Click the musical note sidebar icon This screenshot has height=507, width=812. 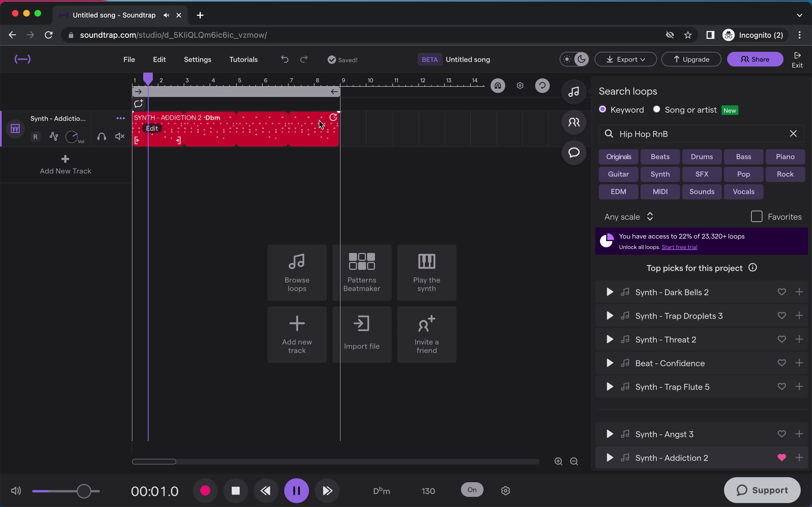tap(573, 92)
